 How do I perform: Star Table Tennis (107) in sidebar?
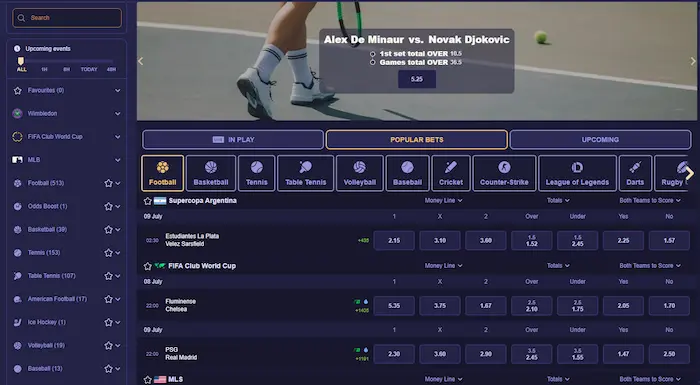(x=108, y=276)
